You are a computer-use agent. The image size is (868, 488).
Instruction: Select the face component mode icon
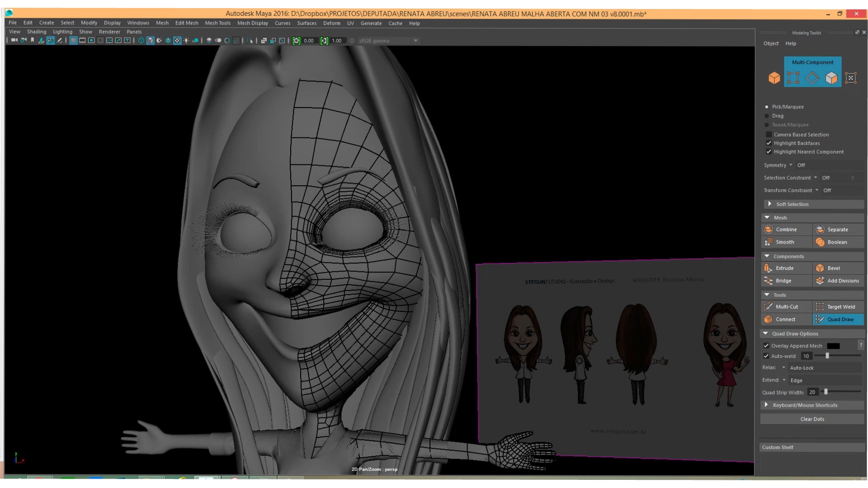click(x=831, y=78)
